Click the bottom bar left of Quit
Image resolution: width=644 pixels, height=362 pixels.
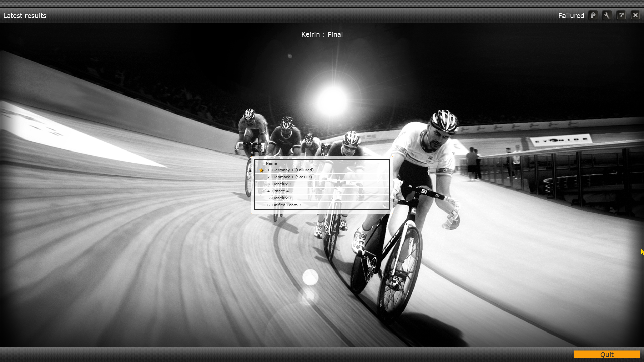pyautogui.click(x=285, y=354)
